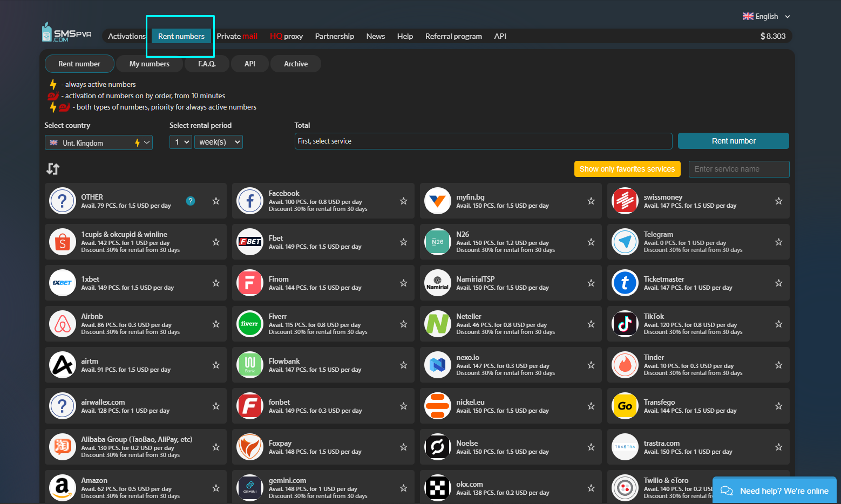Pick the Ticketmaster service icon

[x=625, y=283]
